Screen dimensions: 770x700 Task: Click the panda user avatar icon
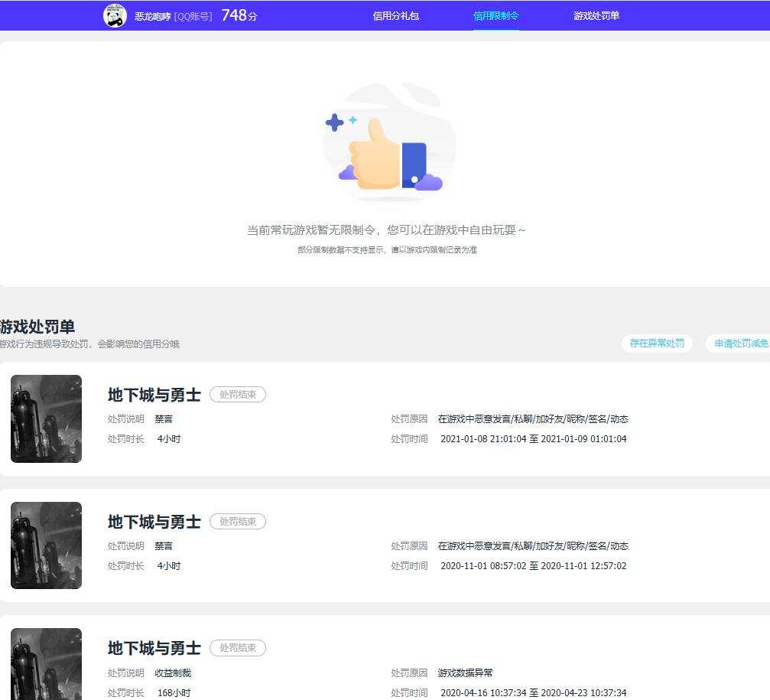(x=115, y=16)
